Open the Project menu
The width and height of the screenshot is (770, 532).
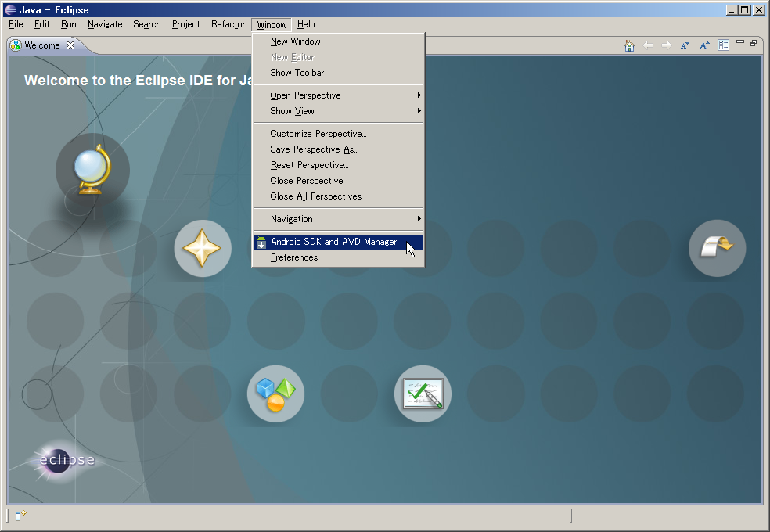click(185, 24)
